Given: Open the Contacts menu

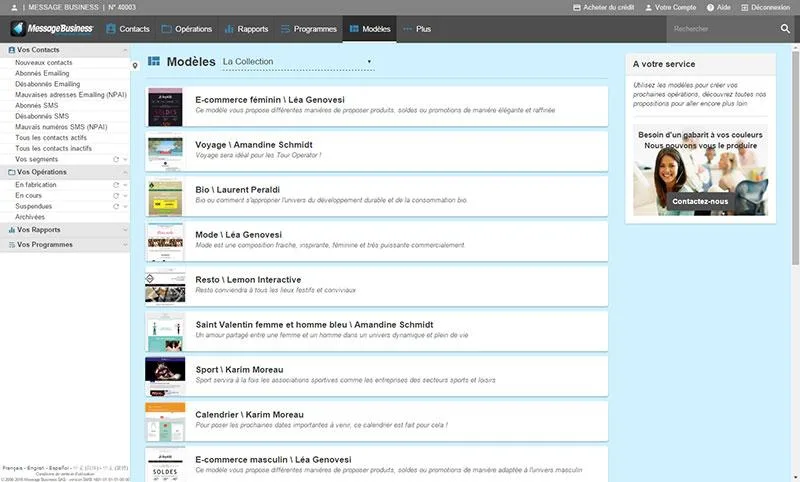Looking at the screenshot, I should (x=128, y=29).
